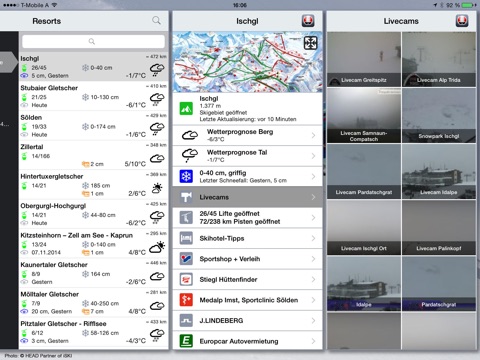Image resolution: width=480 pixels, height=360 pixels.
Task: Click weather icon for Stubaier Gletscher row
Action: pos(157,99)
